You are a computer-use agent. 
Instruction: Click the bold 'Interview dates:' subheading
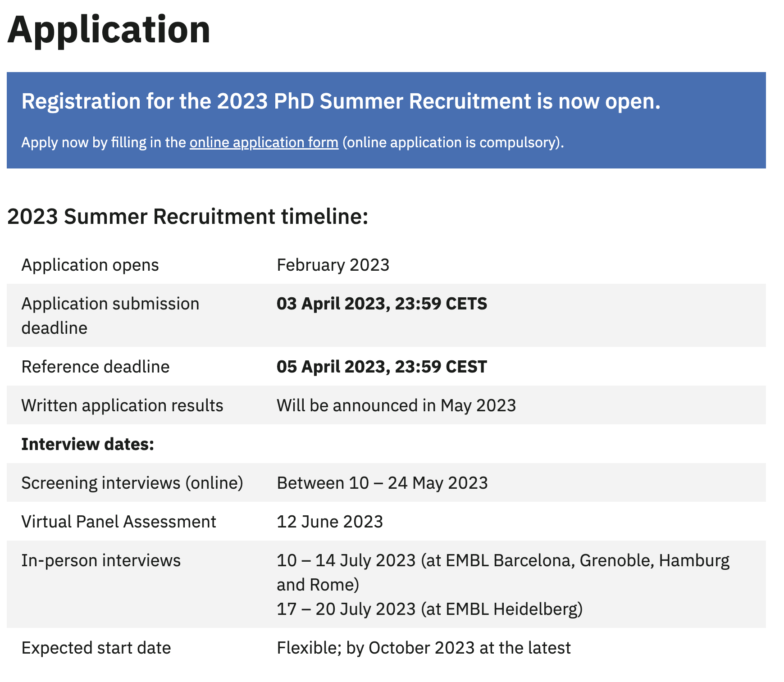[88, 444]
